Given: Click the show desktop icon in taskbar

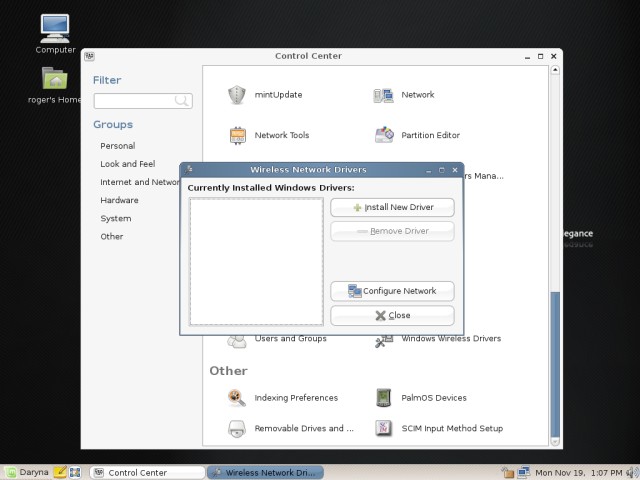Looking at the screenshot, I should (x=75, y=473).
